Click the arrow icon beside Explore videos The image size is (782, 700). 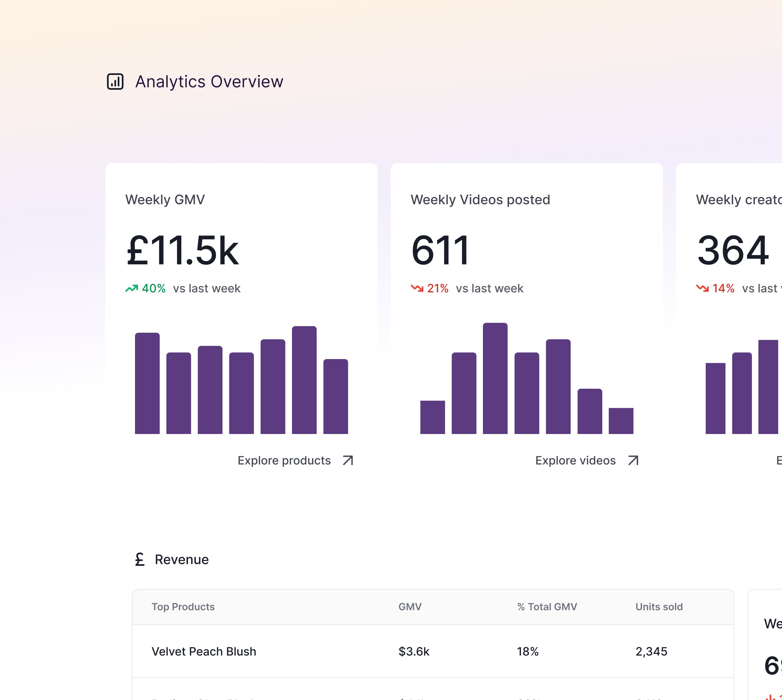click(633, 460)
